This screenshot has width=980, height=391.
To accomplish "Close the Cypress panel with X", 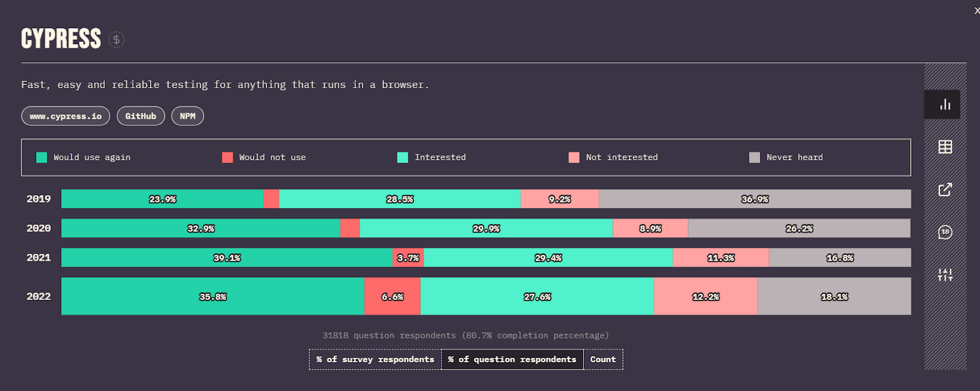I will 976,11.
